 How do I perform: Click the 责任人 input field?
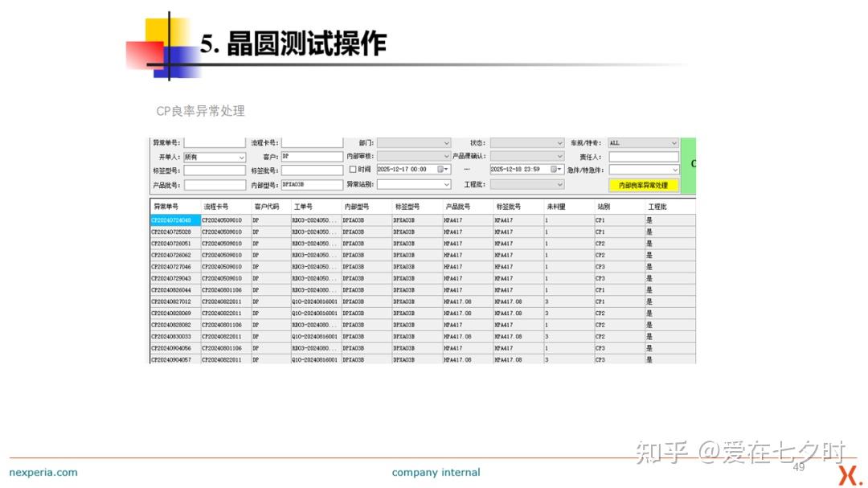click(643, 157)
